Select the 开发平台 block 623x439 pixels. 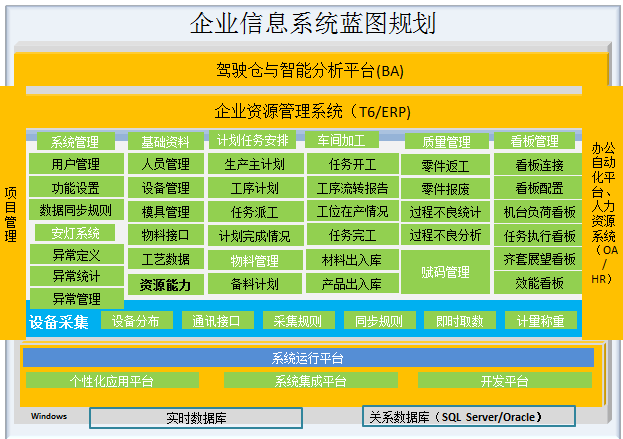coord(505,381)
